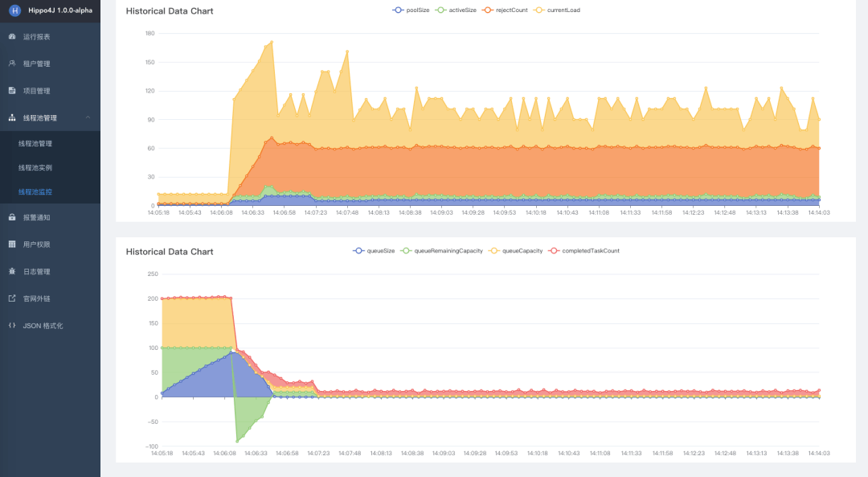Toggle activeSize series visibility
The image size is (868, 477).
(x=456, y=10)
